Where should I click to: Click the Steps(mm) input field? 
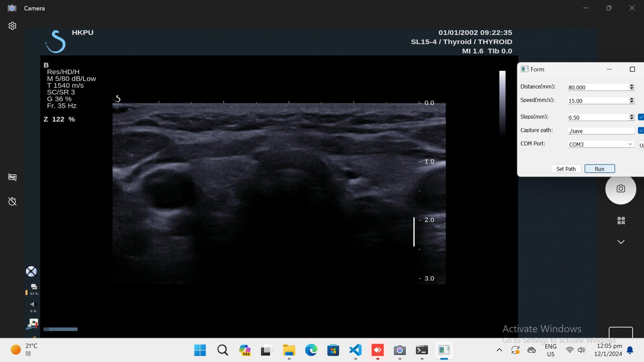click(598, 117)
